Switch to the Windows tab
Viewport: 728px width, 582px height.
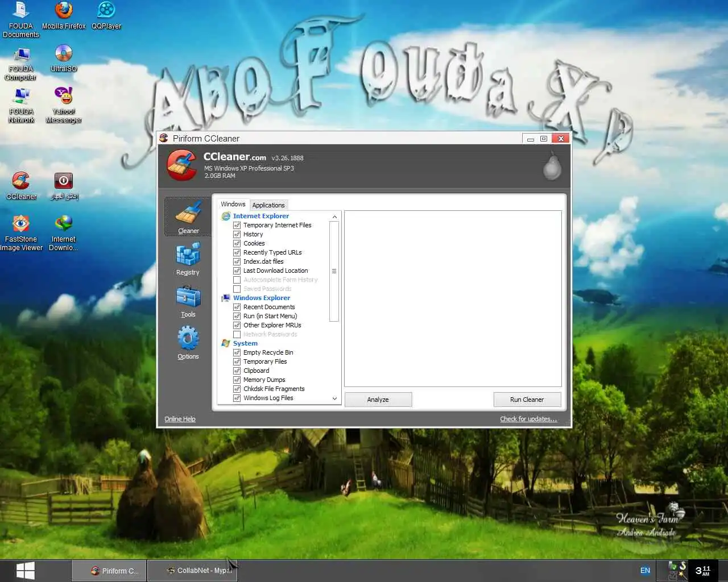coord(233,204)
